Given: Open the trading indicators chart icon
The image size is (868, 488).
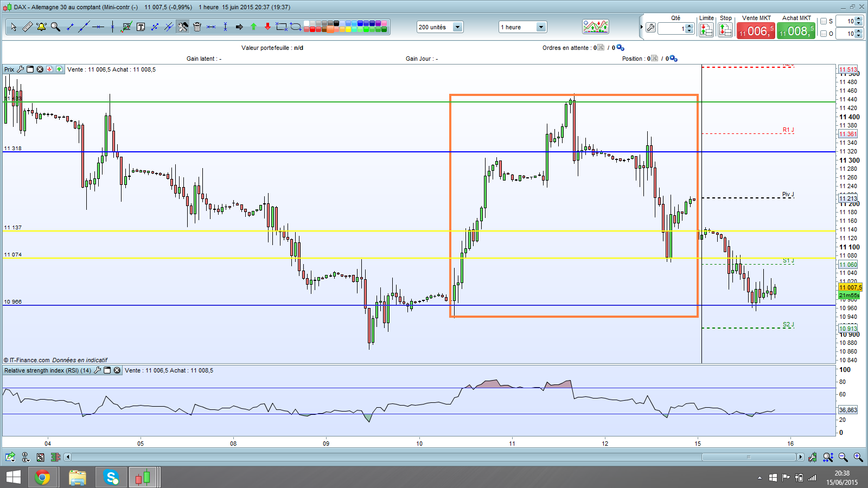Looking at the screenshot, I should click(x=595, y=27).
